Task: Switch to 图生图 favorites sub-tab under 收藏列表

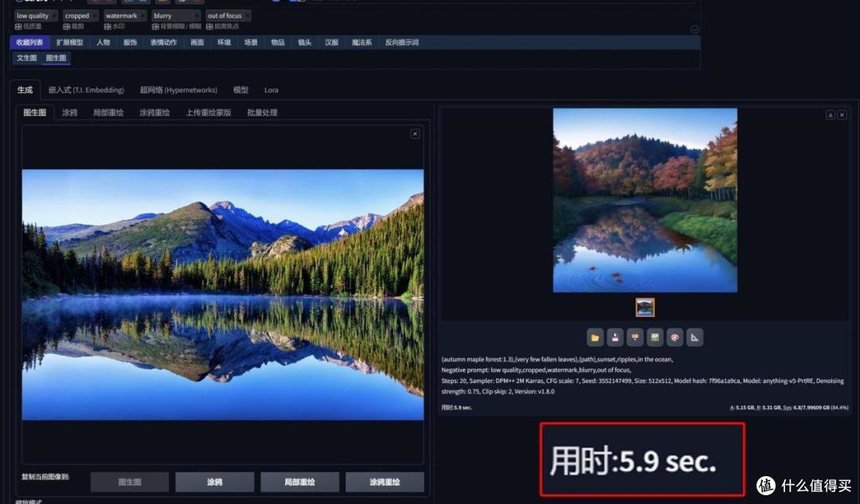Action: coord(56,57)
